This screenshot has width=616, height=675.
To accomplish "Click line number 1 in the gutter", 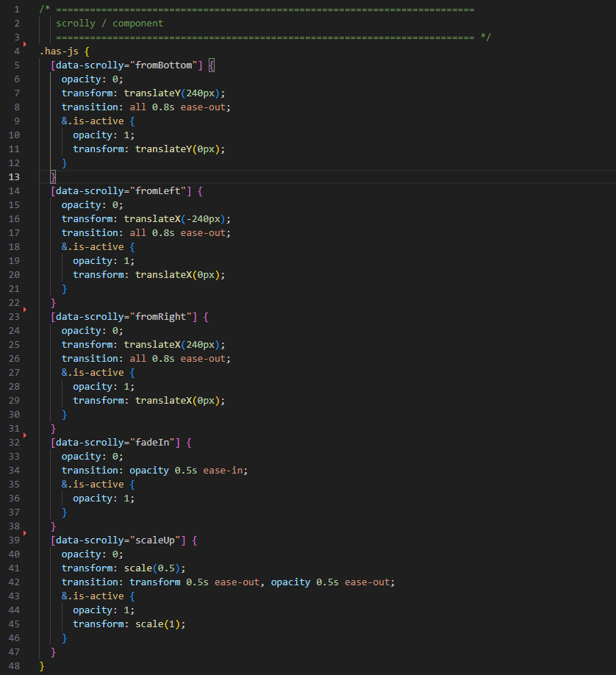I will point(16,10).
